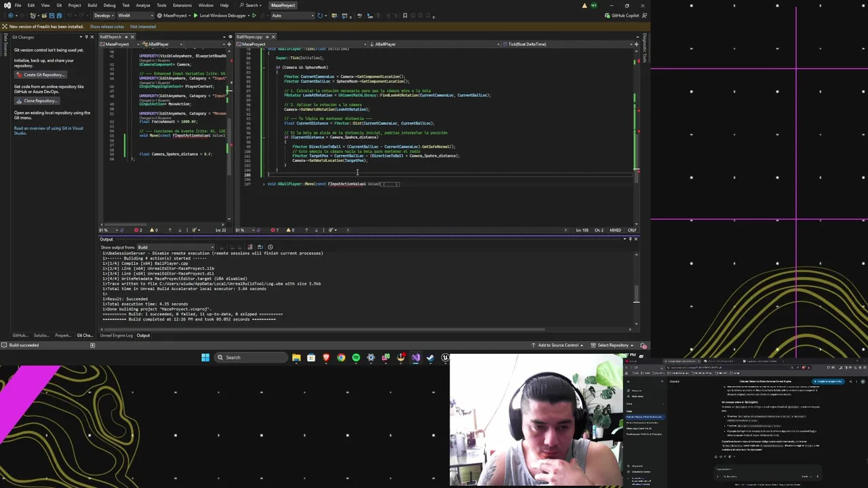Click Show release notes link
The width and height of the screenshot is (868, 488).
pyautogui.click(x=107, y=26)
